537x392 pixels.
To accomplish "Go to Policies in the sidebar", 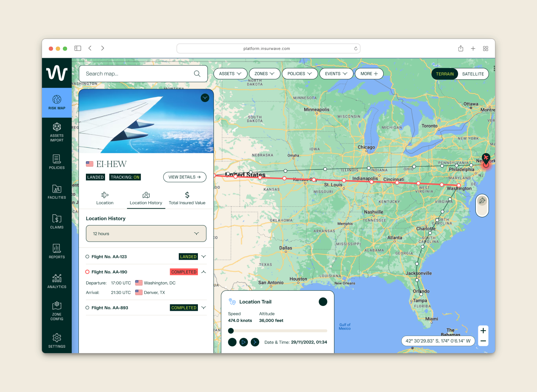I will (x=57, y=162).
